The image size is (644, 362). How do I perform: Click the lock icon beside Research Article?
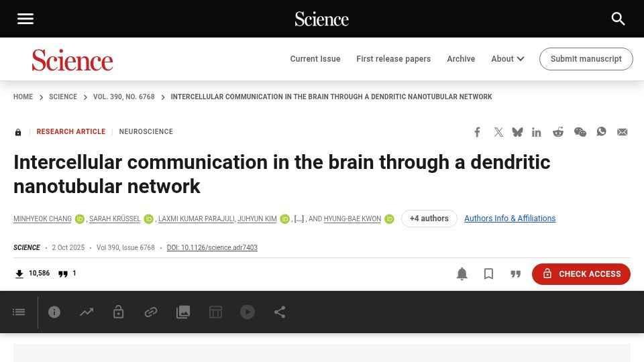(x=18, y=132)
